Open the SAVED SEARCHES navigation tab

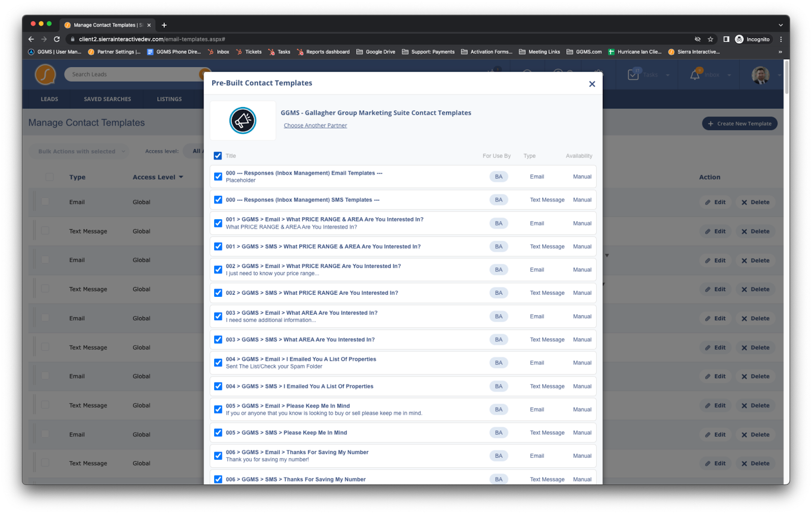[x=107, y=99]
